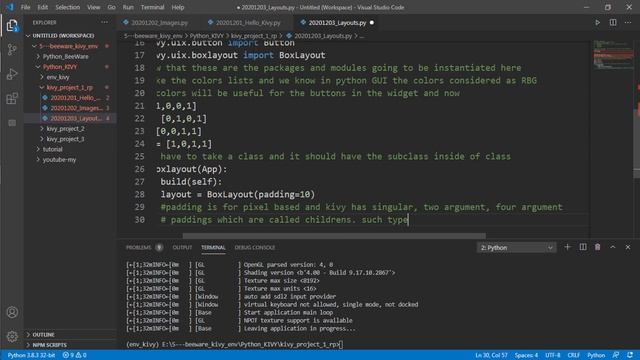This screenshot has width=640, height=360.
Task: Expand the kivy_project_2 folder
Action: tap(70, 129)
